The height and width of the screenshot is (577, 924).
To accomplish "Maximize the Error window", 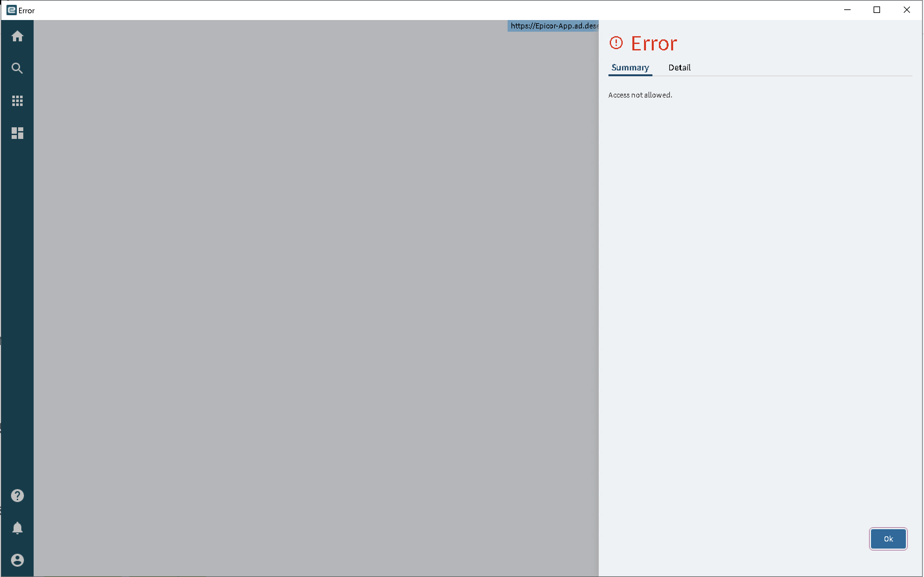I will pyautogui.click(x=877, y=10).
